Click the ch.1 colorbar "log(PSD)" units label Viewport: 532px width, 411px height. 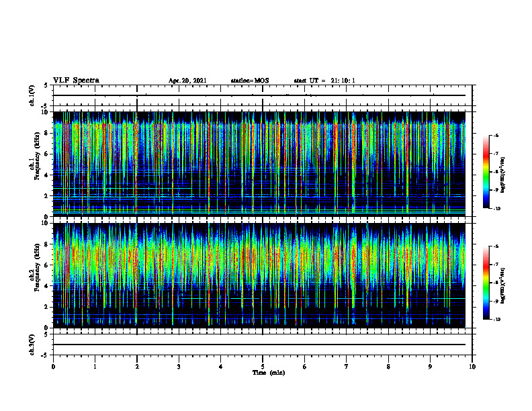coord(503,175)
